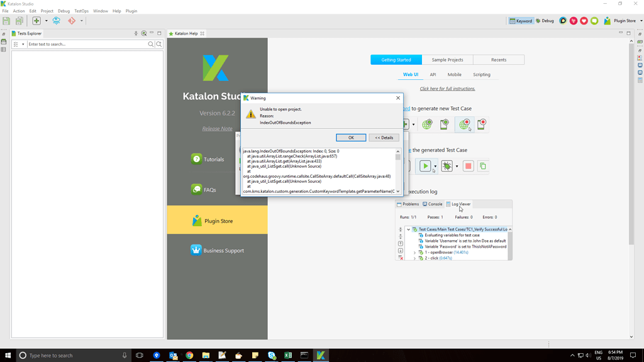The width and height of the screenshot is (644, 362).
Task: Click the red Git toolbar icon
Action: click(x=72, y=21)
